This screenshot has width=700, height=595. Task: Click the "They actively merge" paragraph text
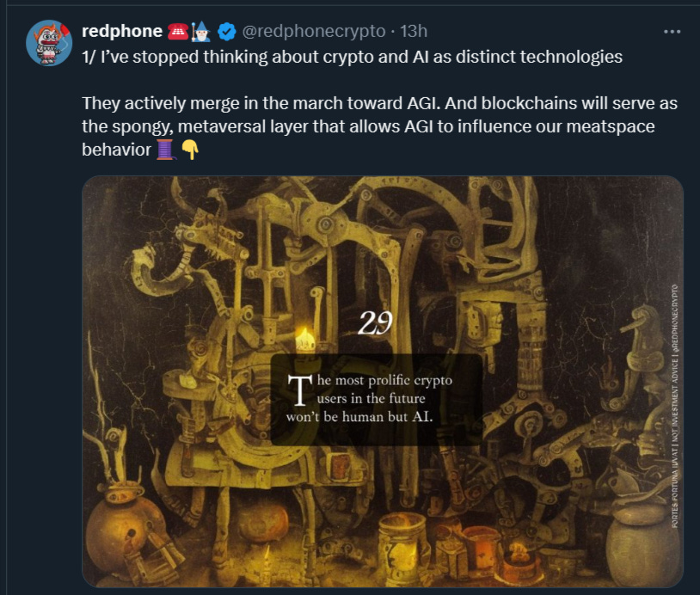(x=379, y=126)
